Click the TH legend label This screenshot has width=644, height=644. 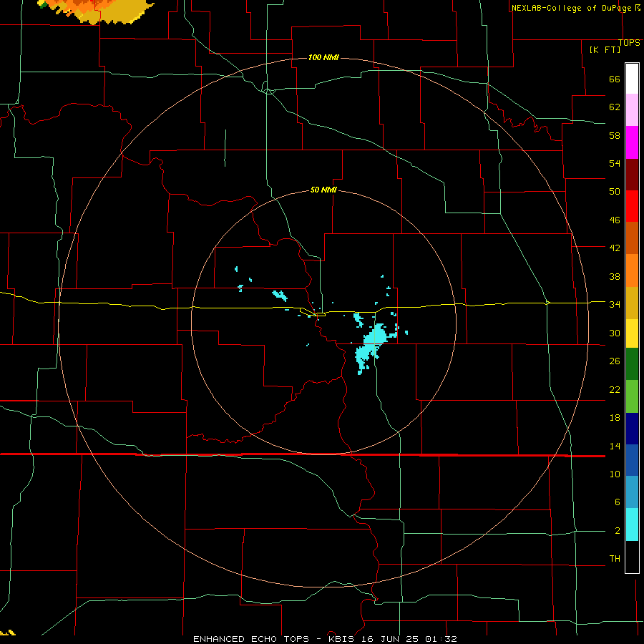click(615, 559)
